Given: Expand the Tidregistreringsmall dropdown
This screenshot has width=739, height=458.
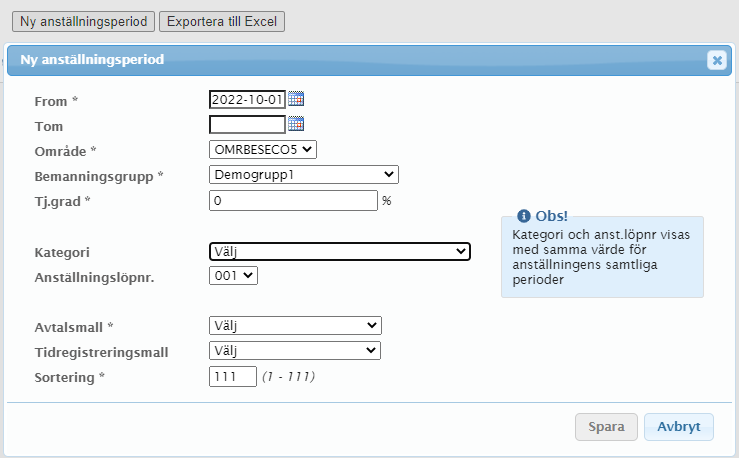Looking at the screenshot, I should [x=295, y=351].
